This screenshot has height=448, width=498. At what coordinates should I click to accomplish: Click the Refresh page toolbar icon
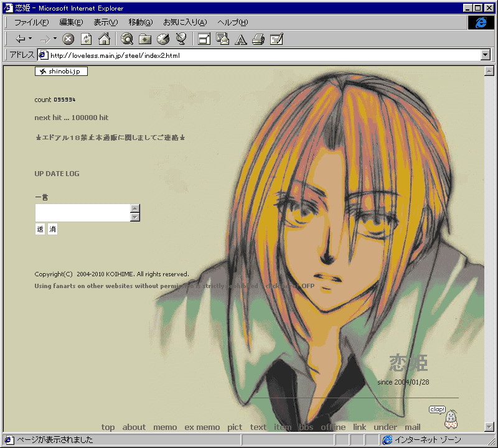[86, 39]
